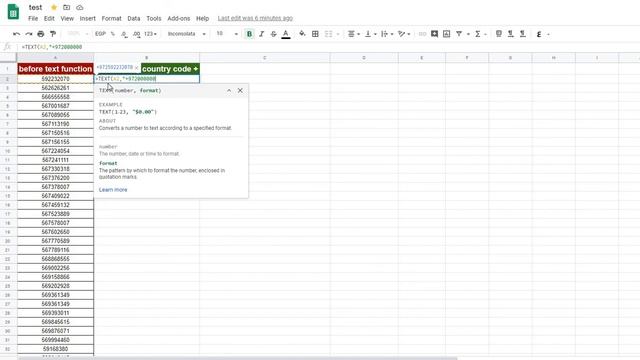
Task: Open the Add-ons menu
Action: tap(179, 18)
